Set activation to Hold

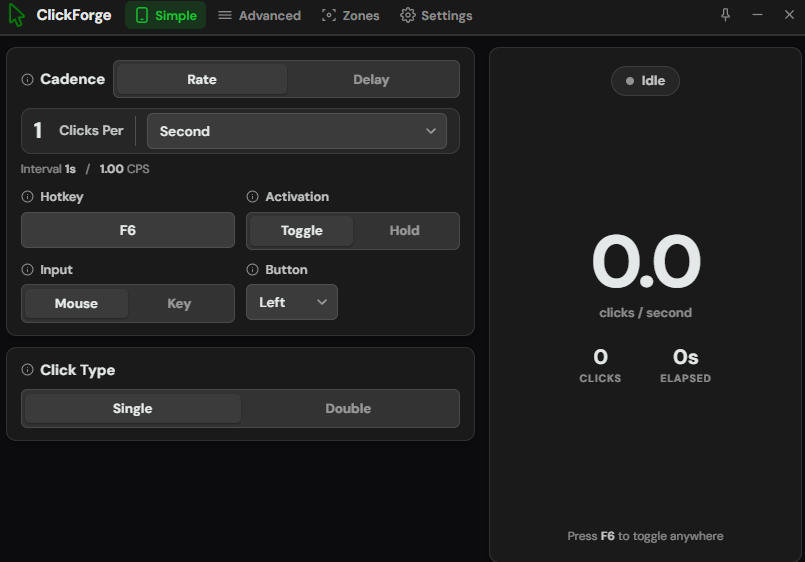tap(405, 231)
